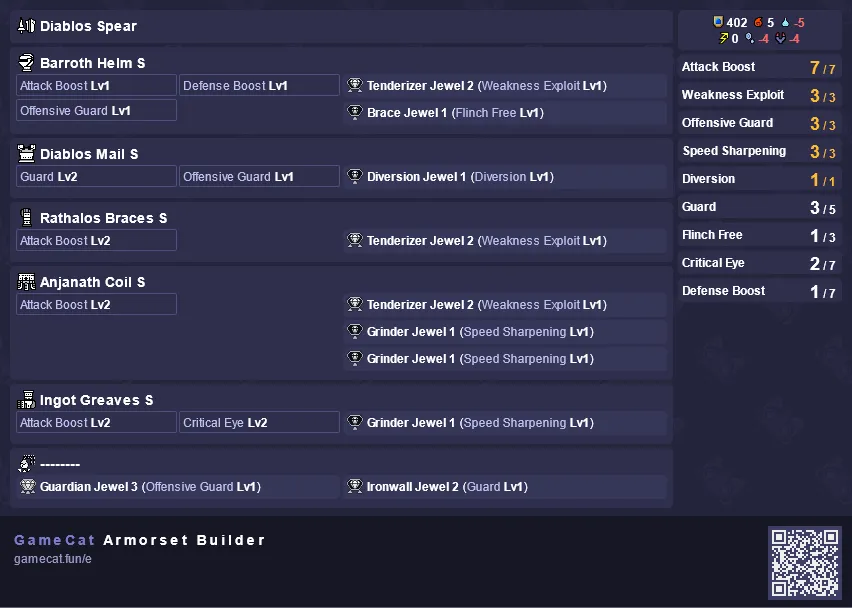This screenshot has width=852, height=608.
Task: Select the Diversion Jewel 1 decoration
Action: tap(505, 177)
